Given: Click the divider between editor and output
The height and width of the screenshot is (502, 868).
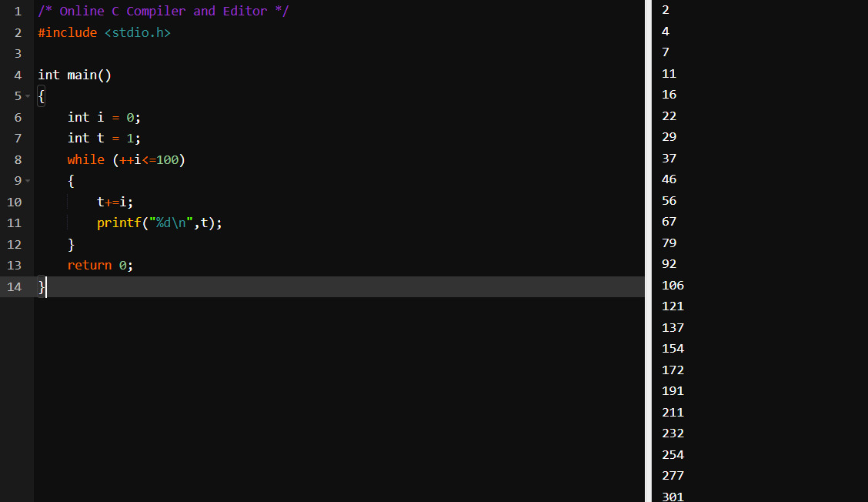Looking at the screenshot, I should point(648,251).
